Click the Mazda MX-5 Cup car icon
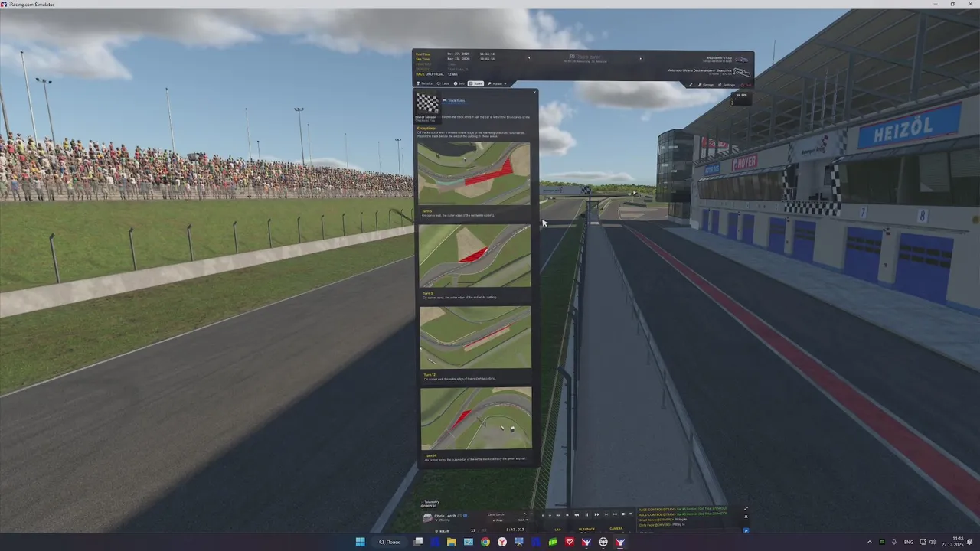 pyautogui.click(x=742, y=60)
